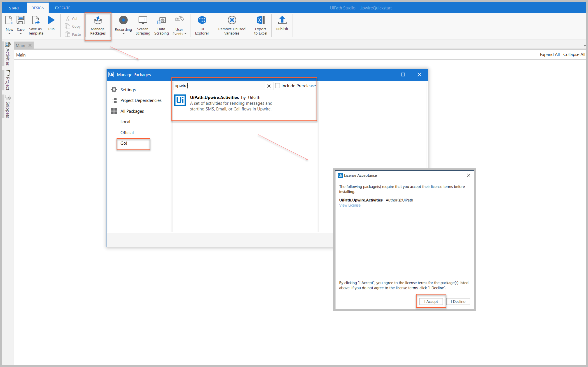Click the Paste command

coord(73,34)
